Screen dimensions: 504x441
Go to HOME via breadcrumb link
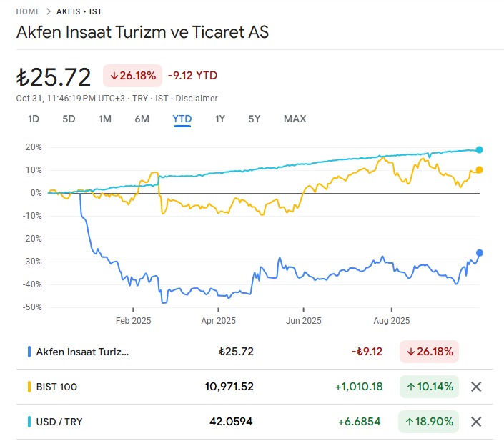tap(28, 12)
